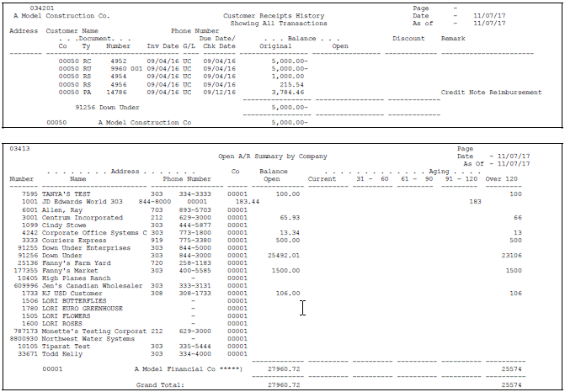Click the 'Tiparat Test' entry
Image resolution: width=565 pixels, height=392 pixels.
pyautogui.click(x=66, y=347)
